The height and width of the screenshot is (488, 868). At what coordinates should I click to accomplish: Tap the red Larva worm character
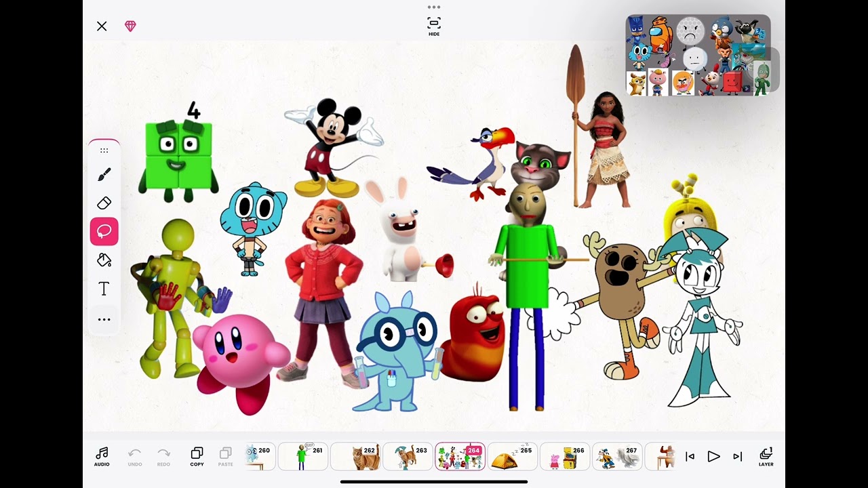475,335
